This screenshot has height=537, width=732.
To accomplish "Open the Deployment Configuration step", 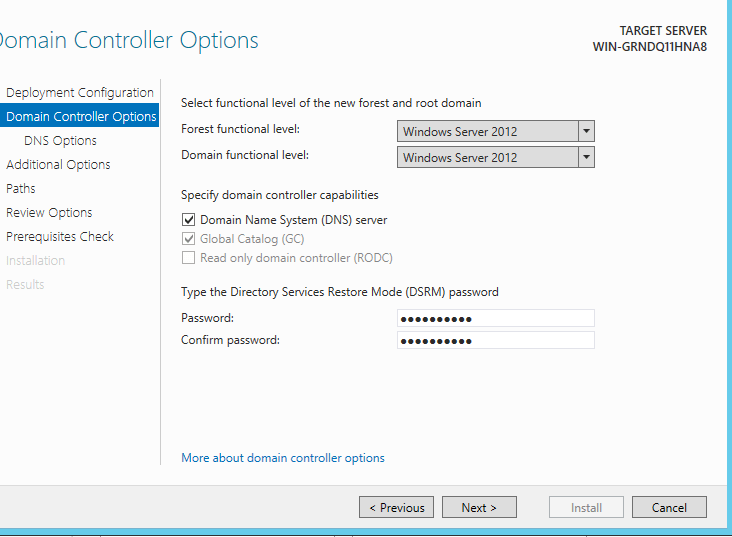I will pyautogui.click(x=79, y=93).
